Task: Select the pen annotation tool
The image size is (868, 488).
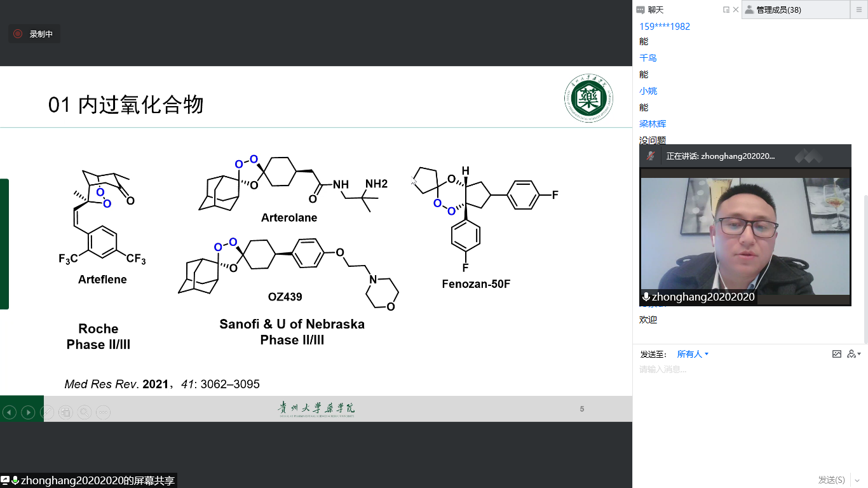Action: (x=47, y=412)
